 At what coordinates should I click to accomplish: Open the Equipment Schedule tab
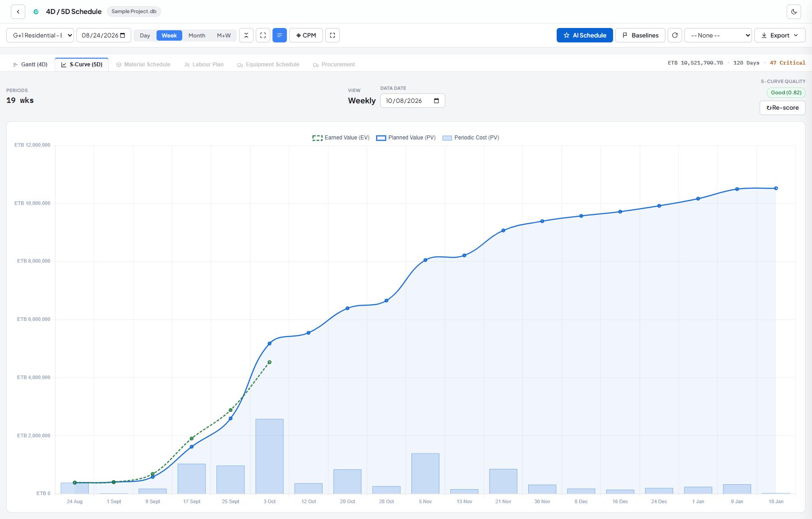pos(268,65)
